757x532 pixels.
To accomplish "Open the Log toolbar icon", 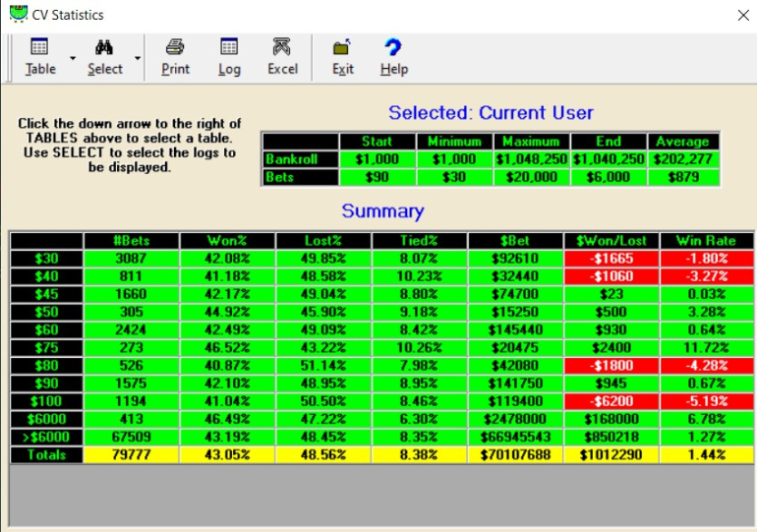I will [229, 47].
